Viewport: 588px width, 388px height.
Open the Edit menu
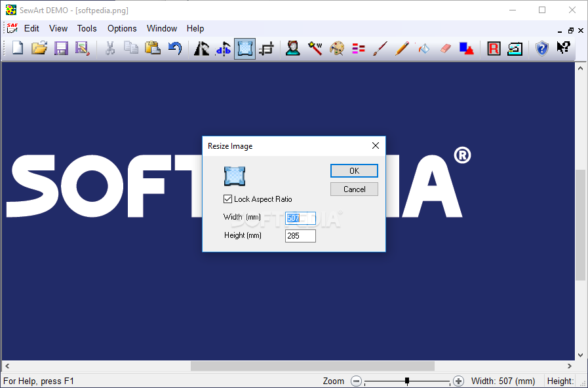point(31,28)
